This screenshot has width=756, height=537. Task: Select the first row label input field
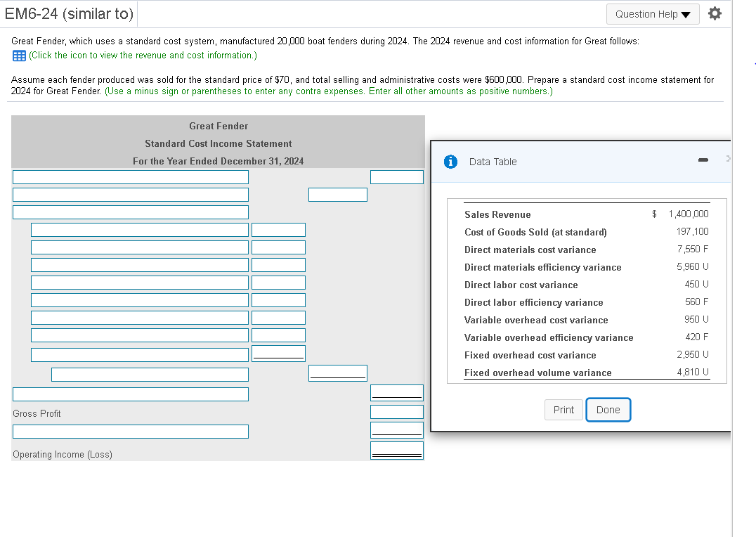[x=131, y=177]
